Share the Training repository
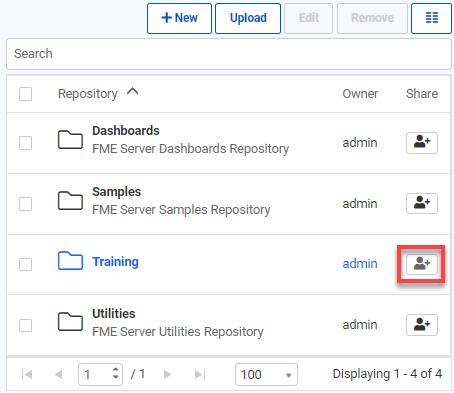The width and height of the screenshot is (454, 393). click(422, 264)
